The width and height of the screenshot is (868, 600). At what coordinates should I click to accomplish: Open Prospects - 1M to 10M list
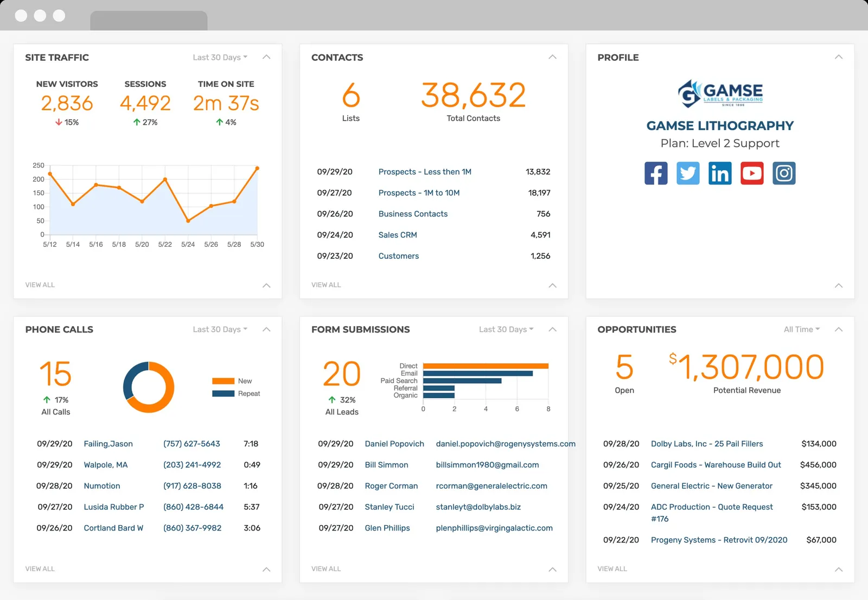point(419,193)
